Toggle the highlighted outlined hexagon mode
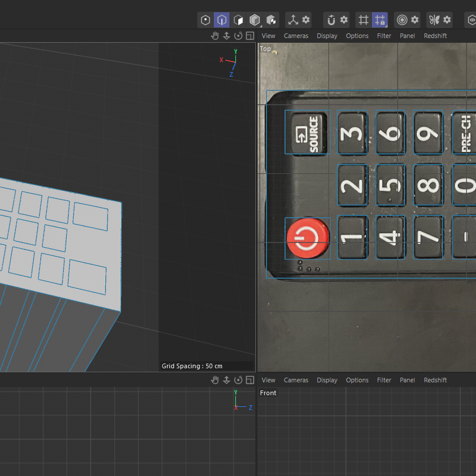Screen dimensions: 476x476 221,19
